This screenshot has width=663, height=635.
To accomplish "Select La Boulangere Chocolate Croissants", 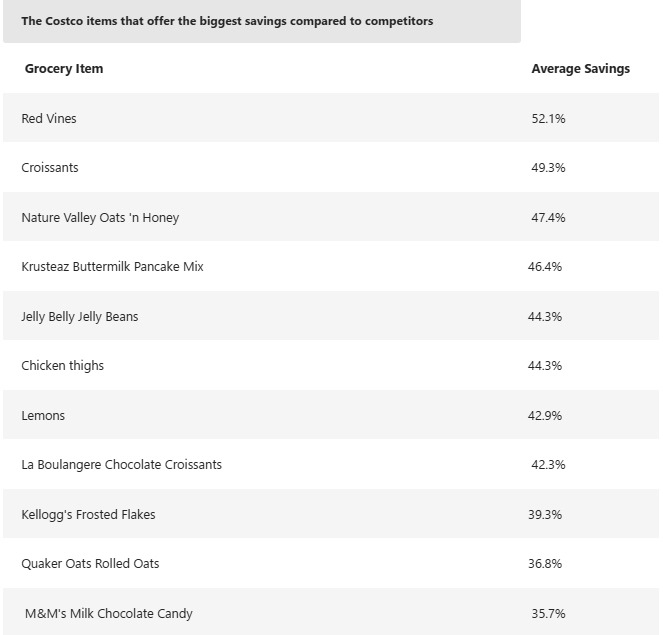I will (121, 465).
